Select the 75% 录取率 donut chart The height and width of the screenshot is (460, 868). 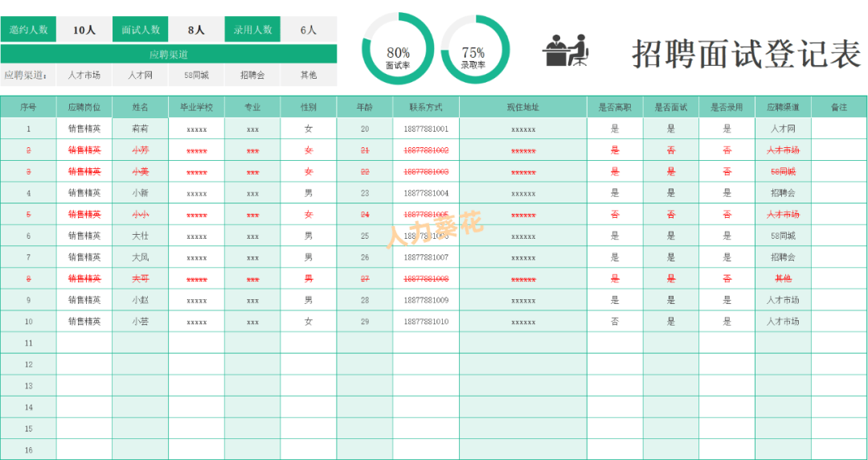(x=474, y=51)
